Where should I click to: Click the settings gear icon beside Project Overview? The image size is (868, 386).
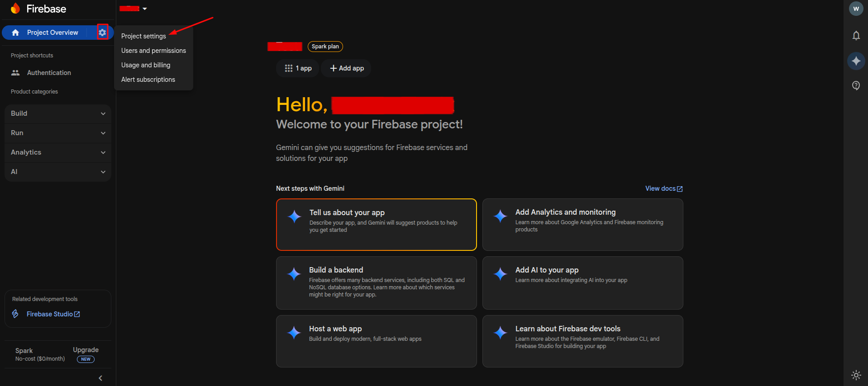pos(103,33)
